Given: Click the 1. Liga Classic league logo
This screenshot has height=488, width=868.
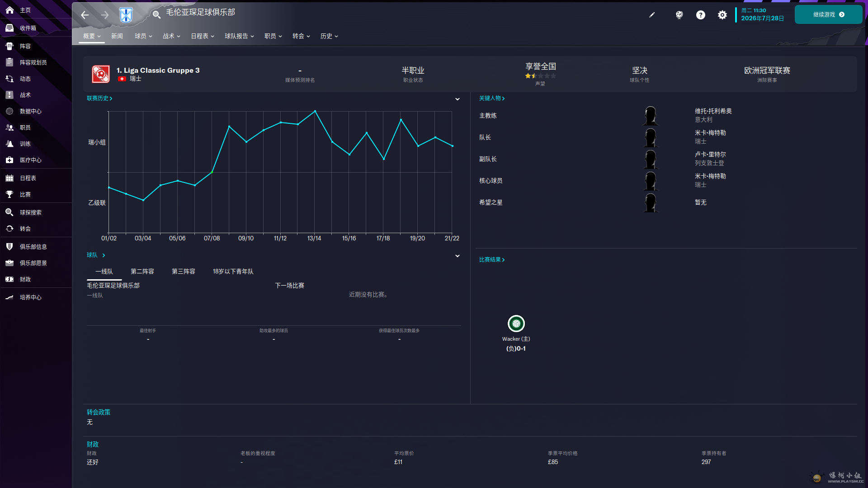Looking at the screenshot, I should pyautogui.click(x=101, y=74).
